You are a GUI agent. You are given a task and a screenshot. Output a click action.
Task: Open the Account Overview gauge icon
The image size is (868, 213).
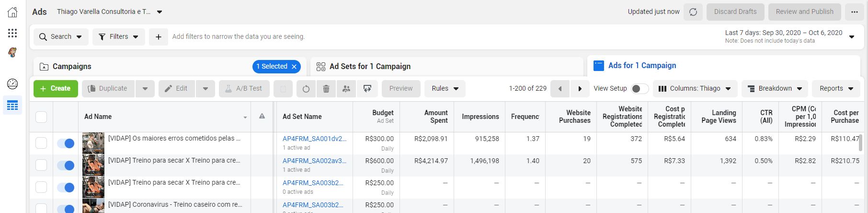pyautogui.click(x=12, y=84)
